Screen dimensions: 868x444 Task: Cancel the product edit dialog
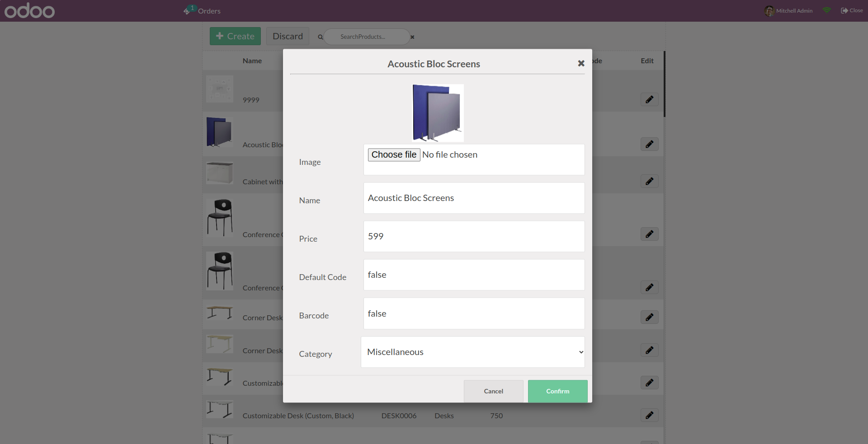[493, 391]
